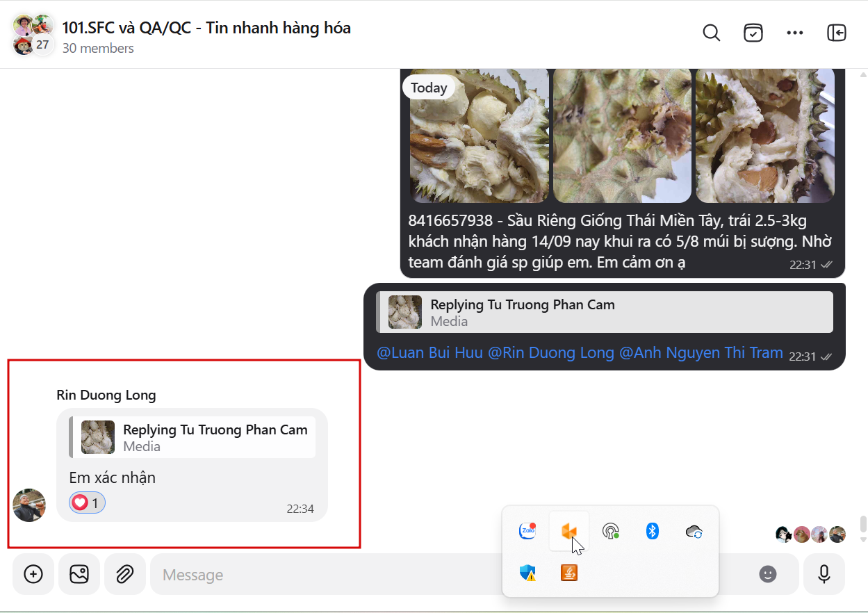The width and height of the screenshot is (868, 613).
Task: Open Windows Security shield tray icon
Action: coord(528,573)
